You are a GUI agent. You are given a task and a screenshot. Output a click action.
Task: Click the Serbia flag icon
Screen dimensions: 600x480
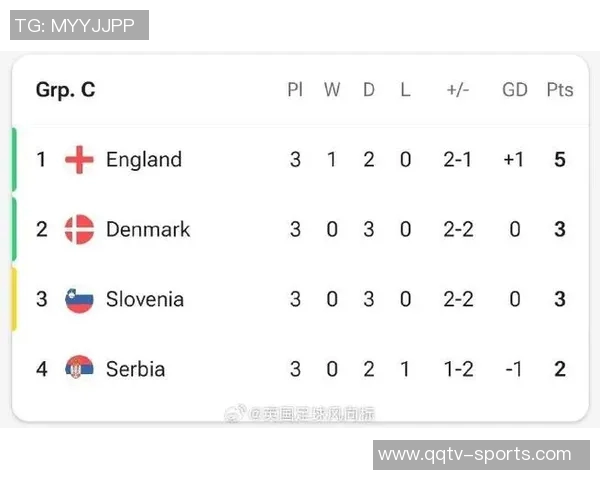79,369
